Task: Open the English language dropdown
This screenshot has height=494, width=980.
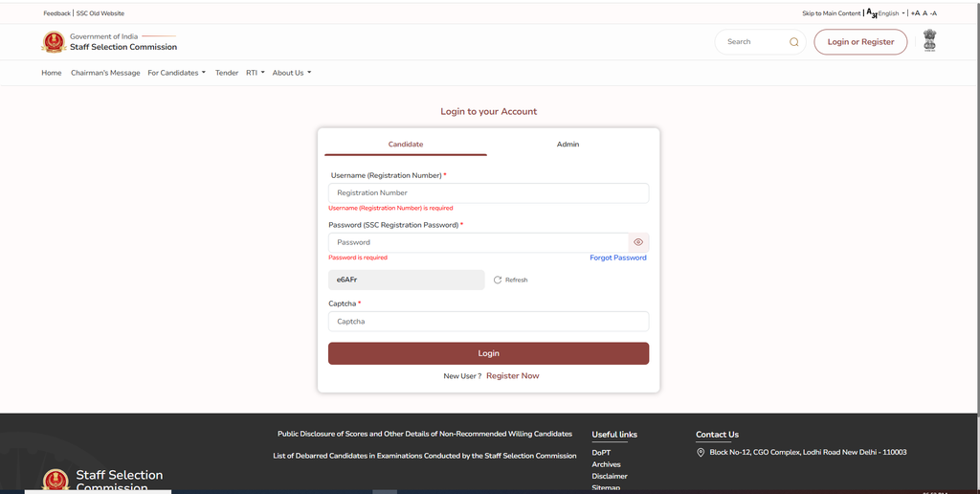Action: (891, 13)
